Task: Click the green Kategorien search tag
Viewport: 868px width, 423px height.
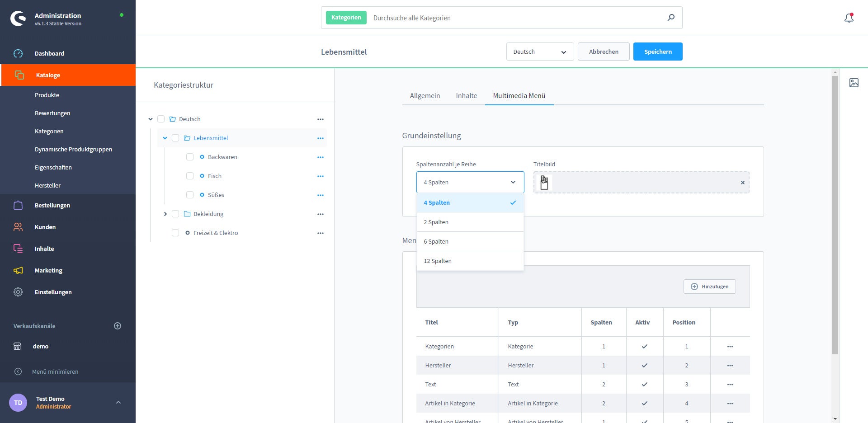Action: pos(346,18)
